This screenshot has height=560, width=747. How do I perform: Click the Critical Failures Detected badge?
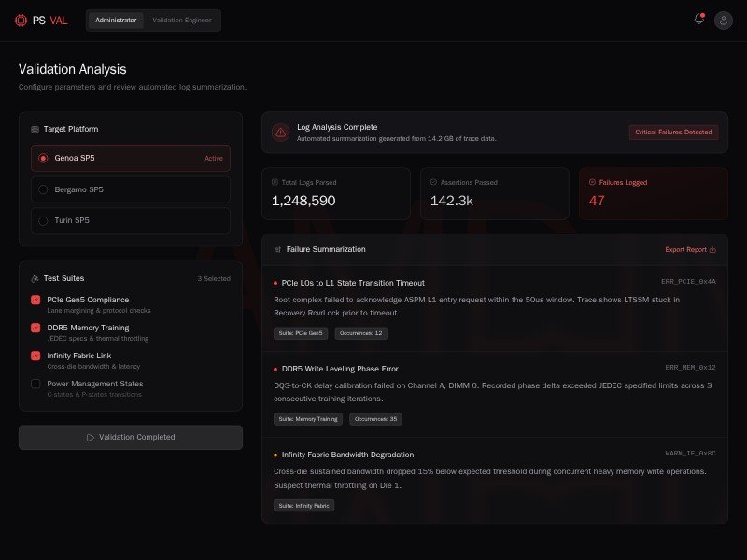pyautogui.click(x=673, y=133)
